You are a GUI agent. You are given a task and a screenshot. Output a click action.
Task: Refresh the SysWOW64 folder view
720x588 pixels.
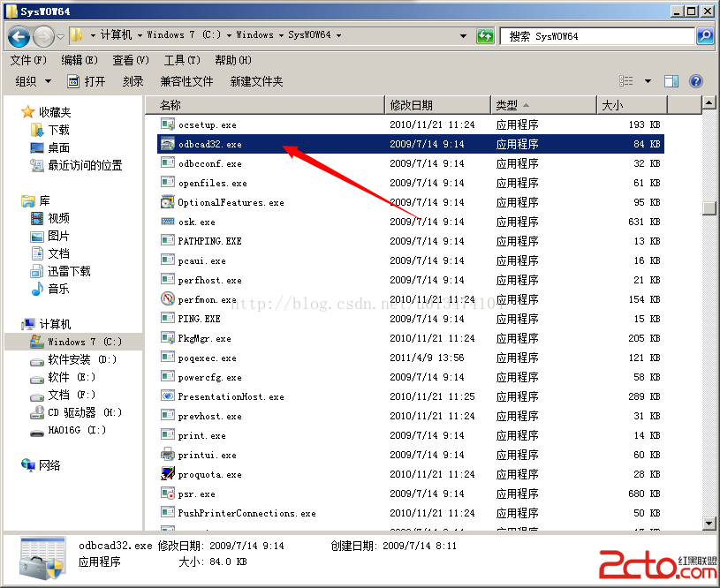click(485, 36)
